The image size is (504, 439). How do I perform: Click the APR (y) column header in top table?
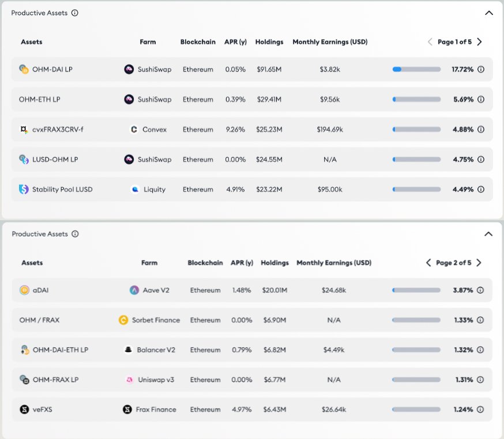coord(236,41)
